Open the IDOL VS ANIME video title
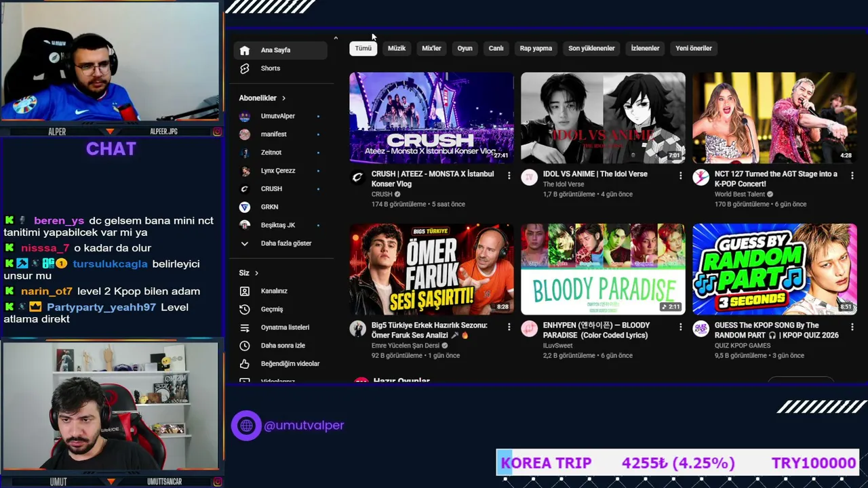Viewport: 868px width, 488px height. tap(595, 174)
